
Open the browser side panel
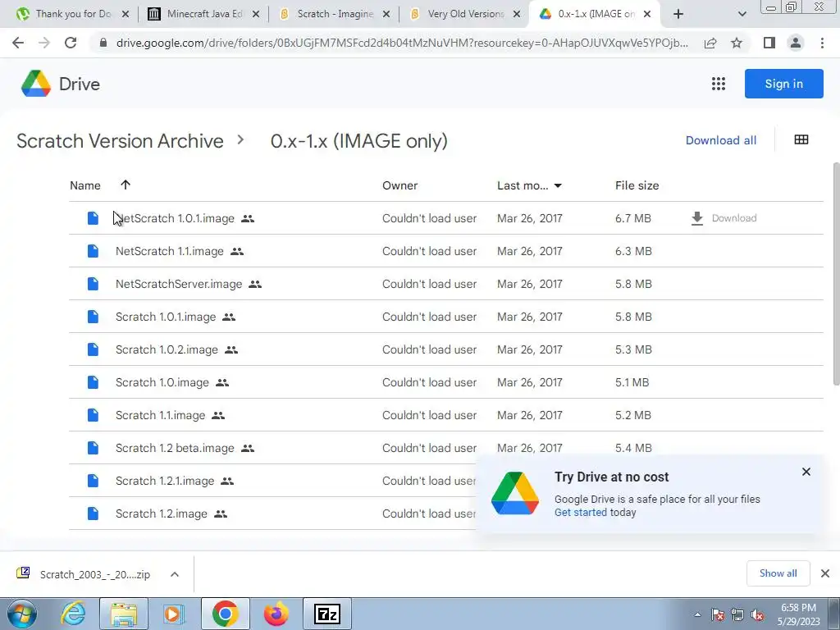(769, 43)
